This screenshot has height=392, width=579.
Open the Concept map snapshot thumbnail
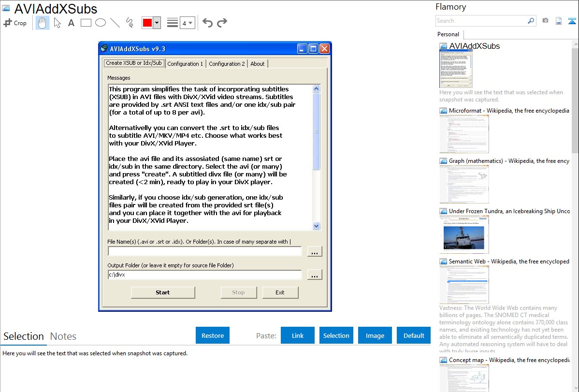click(x=464, y=378)
